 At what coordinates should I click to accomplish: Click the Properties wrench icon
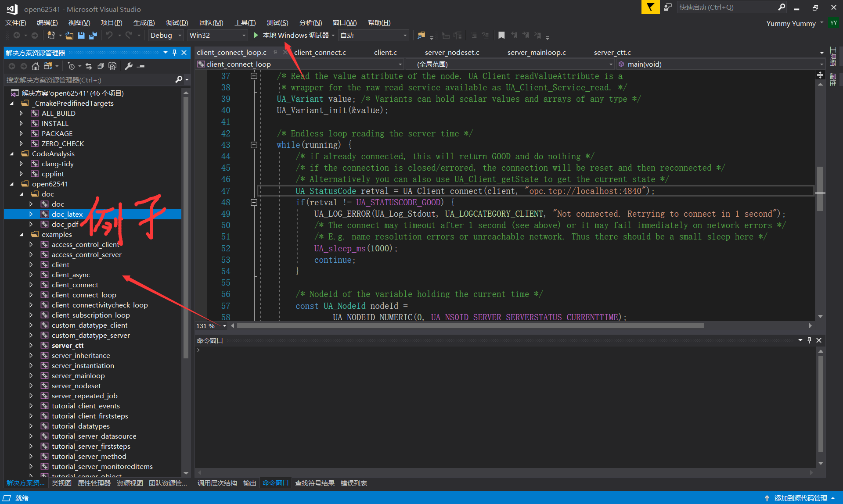click(x=129, y=66)
